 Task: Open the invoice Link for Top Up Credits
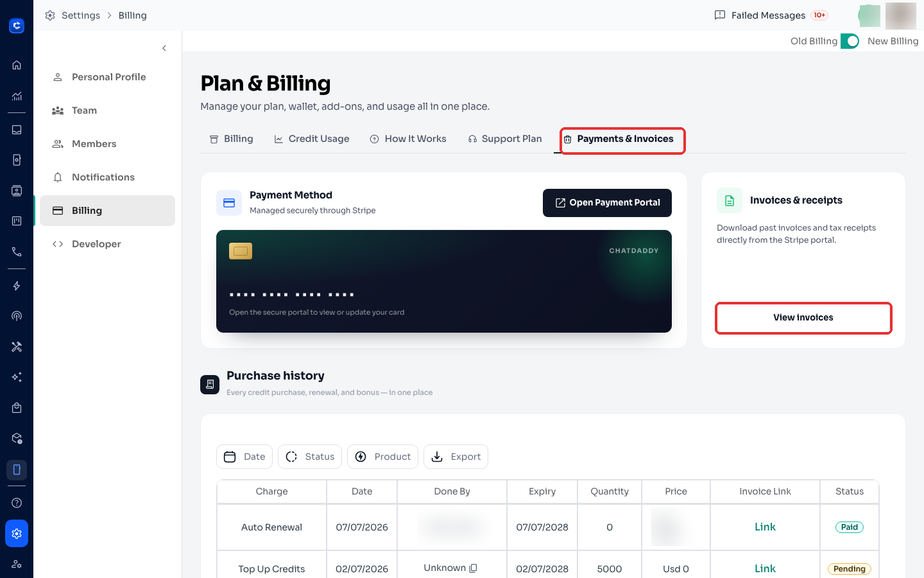tap(765, 568)
